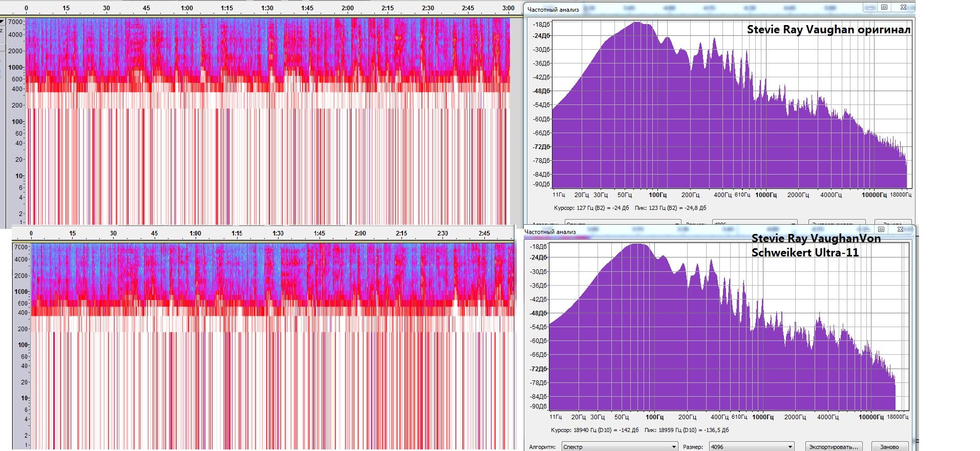
Task: Click the 1000 label on the lower spectrogram's frequency scale
Action: click(x=22, y=291)
